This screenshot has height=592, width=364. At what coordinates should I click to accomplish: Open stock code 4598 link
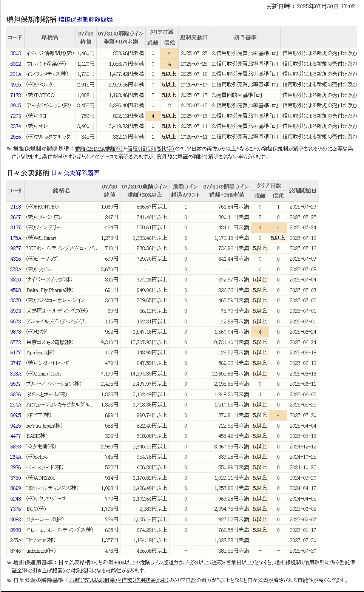click(15, 290)
